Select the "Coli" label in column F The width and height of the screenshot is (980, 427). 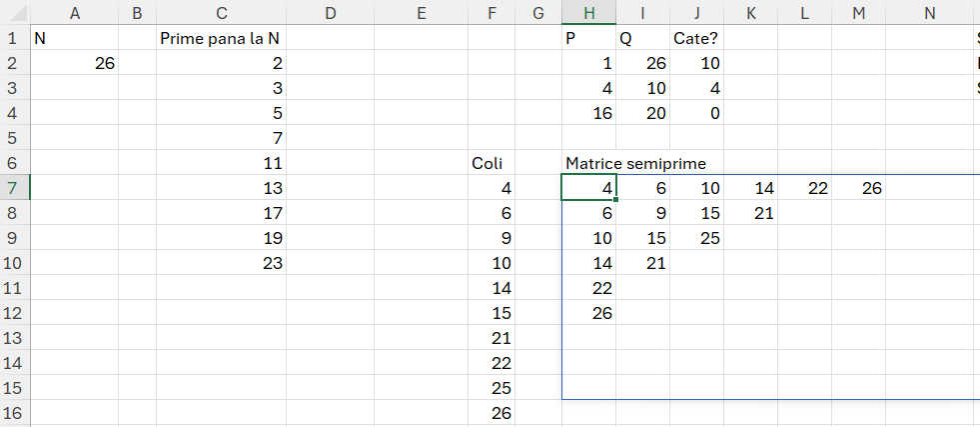[492, 163]
